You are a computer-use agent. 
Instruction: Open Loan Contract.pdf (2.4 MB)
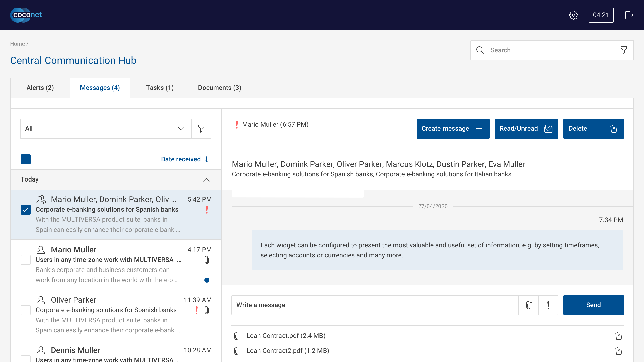click(286, 336)
